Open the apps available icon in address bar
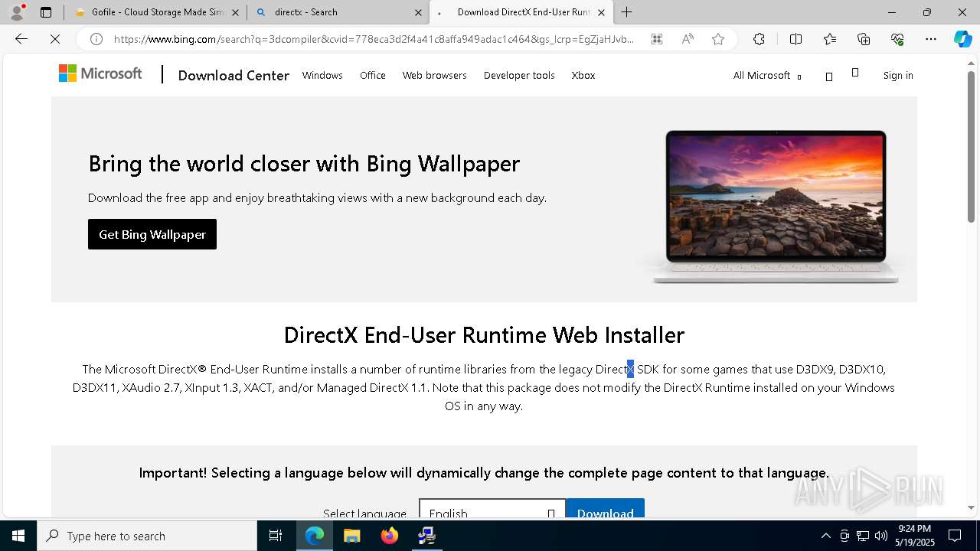 pos(657,39)
